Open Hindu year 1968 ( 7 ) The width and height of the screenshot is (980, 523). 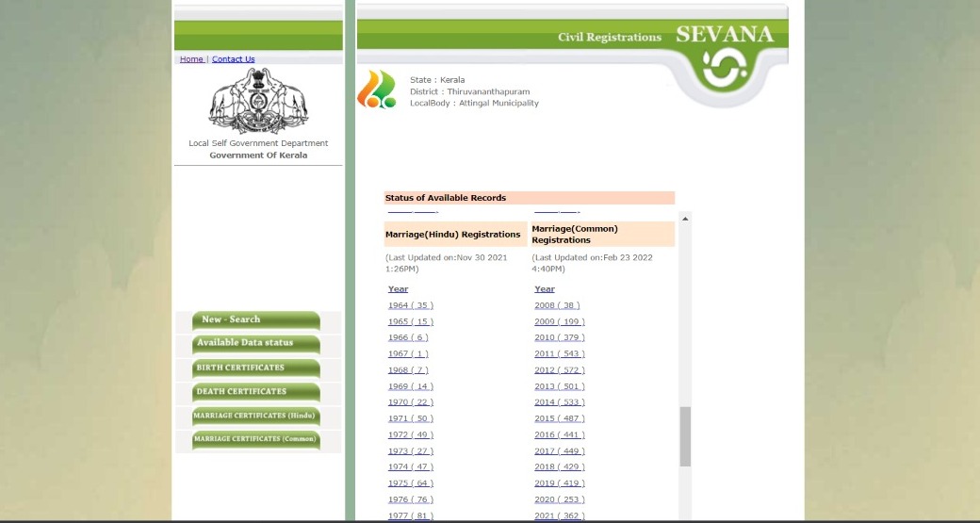click(408, 370)
